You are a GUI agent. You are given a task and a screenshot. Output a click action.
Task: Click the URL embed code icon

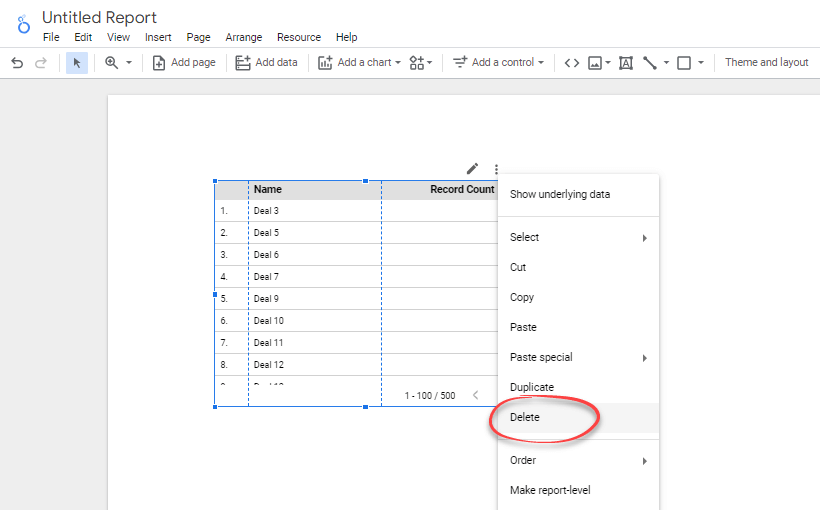[x=572, y=63]
